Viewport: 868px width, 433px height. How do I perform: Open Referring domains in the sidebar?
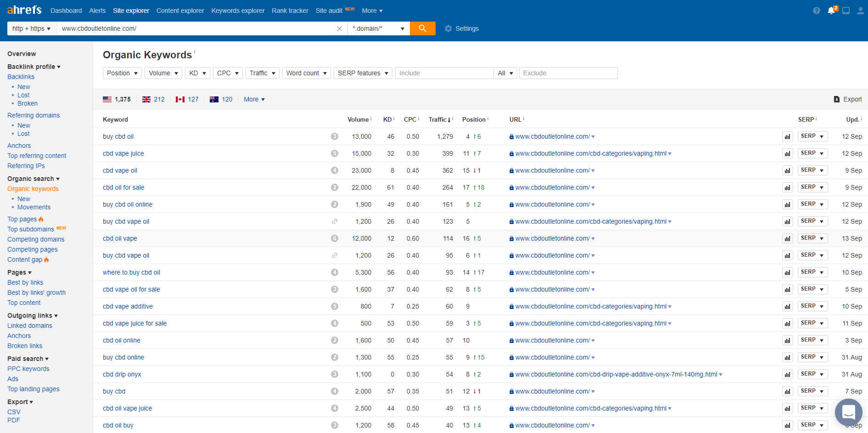click(34, 115)
